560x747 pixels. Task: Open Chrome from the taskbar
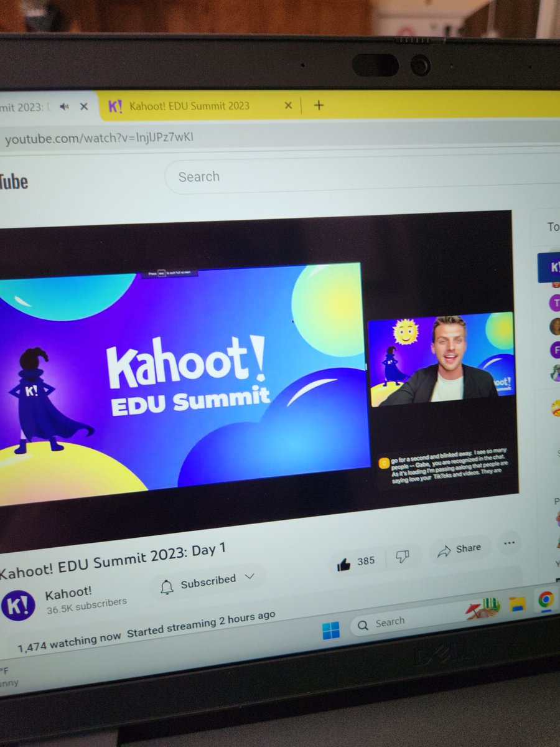pyautogui.click(x=546, y=599)
